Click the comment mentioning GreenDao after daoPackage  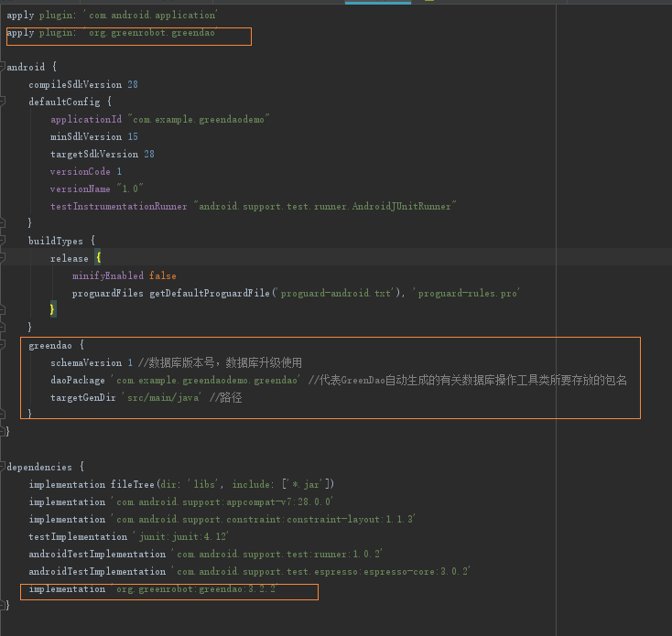468,380
